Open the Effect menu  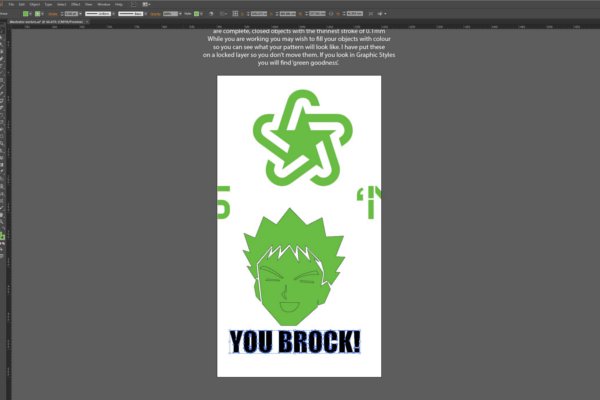click(75, 5)
